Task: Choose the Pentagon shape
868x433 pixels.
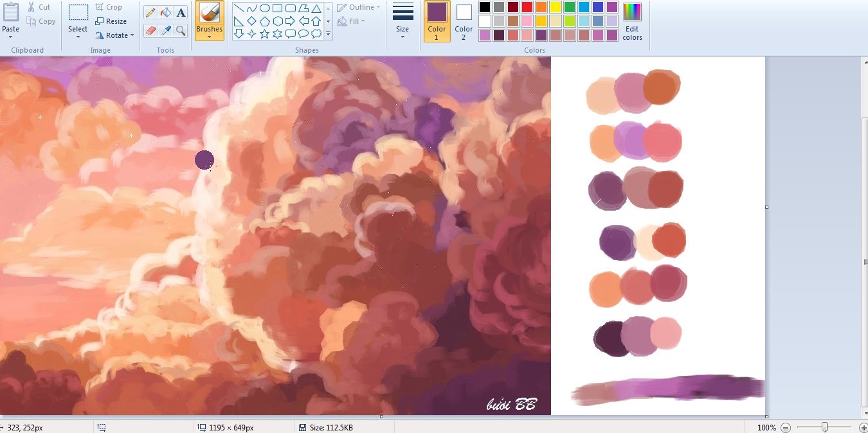Action: (x=264, y=21)
